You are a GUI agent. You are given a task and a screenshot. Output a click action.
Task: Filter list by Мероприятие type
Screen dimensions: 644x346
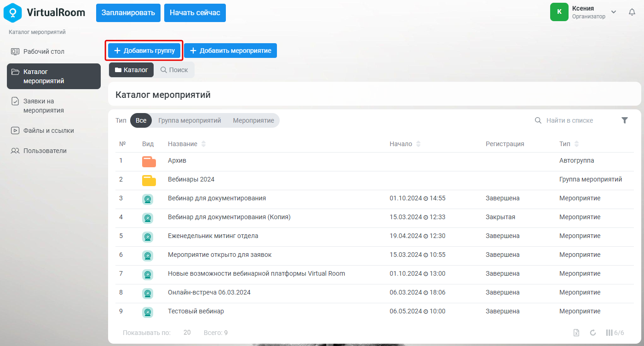pos(253,120)
